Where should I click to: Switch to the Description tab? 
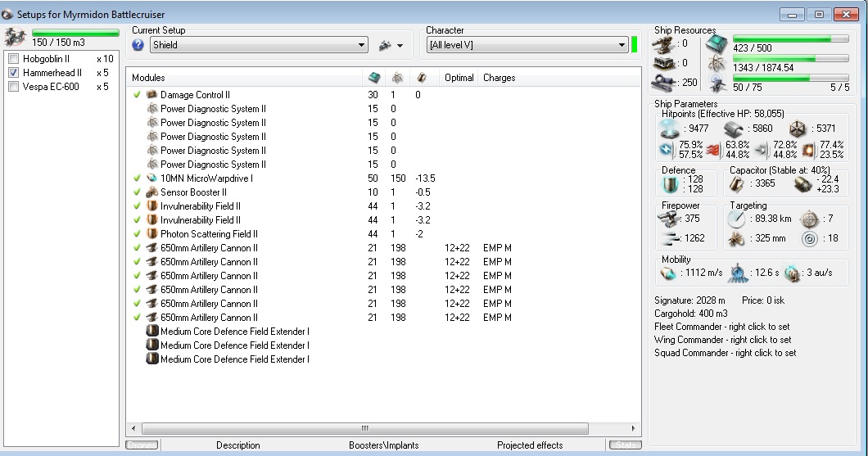(238, 445)
